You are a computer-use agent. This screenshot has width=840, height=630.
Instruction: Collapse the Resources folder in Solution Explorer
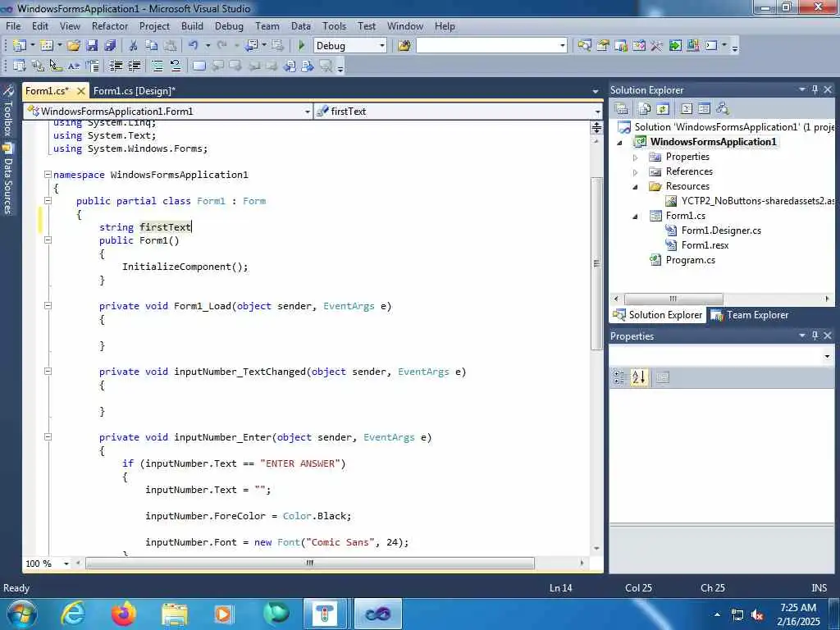point(636,187)
